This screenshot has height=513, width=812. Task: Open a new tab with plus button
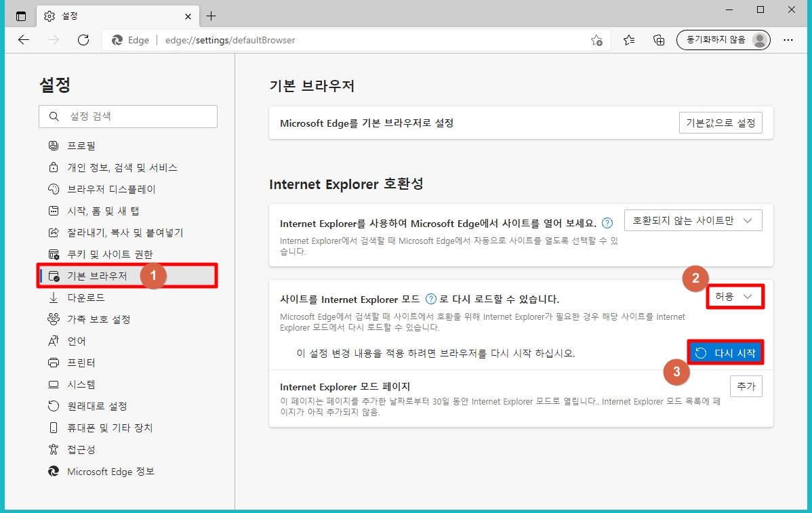pos(211,16)
